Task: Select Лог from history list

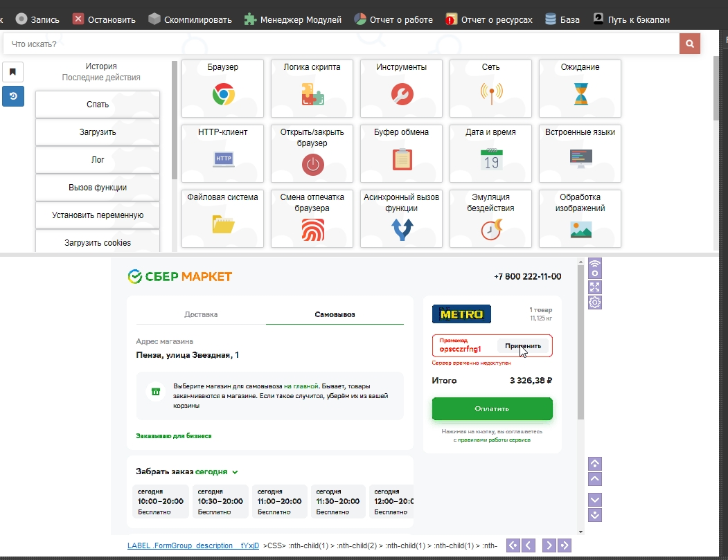Action: pyautogui.click(x=98, y=160)
